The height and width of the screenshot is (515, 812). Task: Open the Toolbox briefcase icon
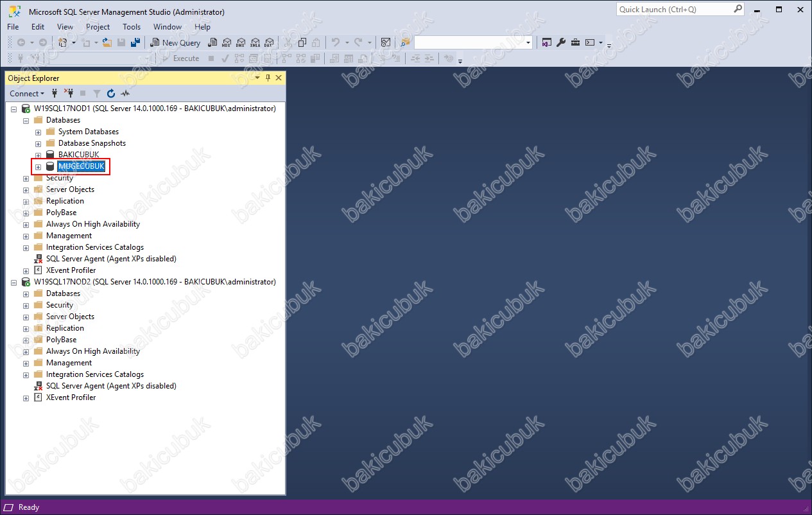point(575,42)
